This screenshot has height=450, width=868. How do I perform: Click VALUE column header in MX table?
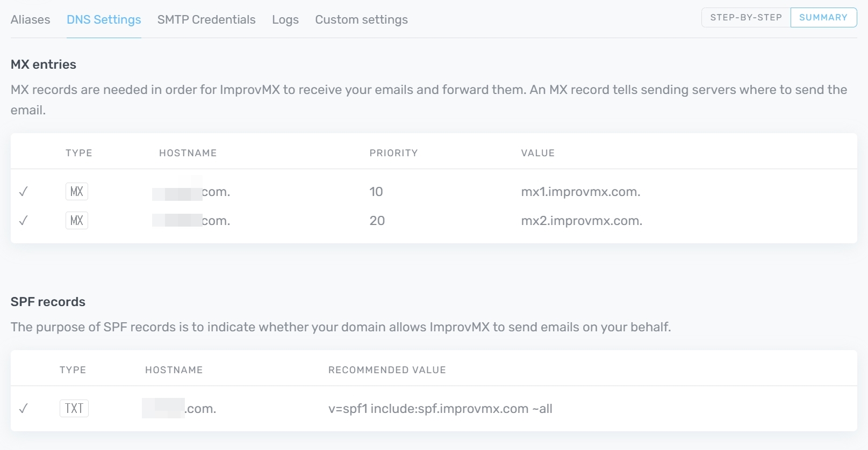(537, 153)
